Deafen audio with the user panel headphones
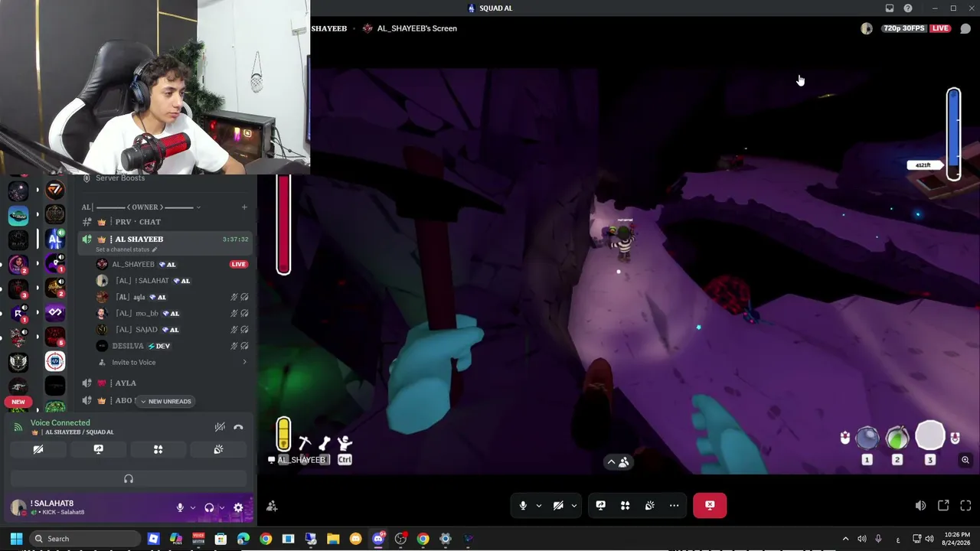This screenshot has height=551, width=980. 209,507
